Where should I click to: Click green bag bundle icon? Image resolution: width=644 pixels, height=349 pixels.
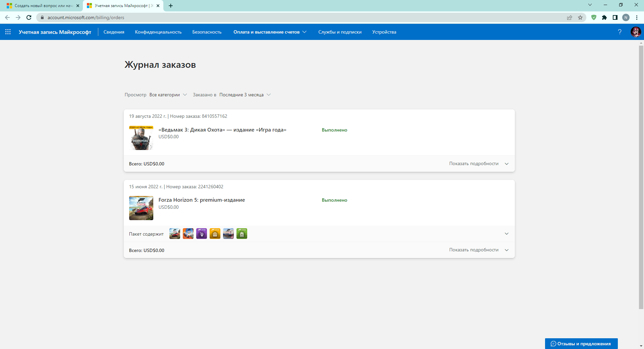point(242,234)
